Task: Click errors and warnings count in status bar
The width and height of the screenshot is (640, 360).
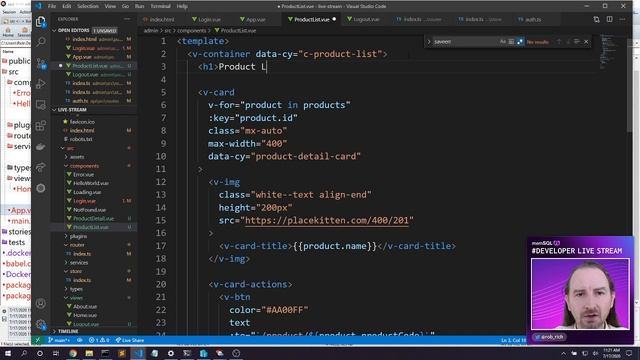Action: pos(99,340)
